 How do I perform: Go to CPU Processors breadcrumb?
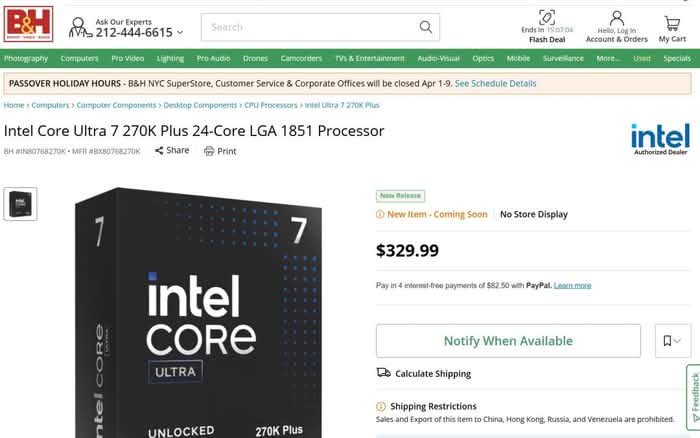(271, 105)
